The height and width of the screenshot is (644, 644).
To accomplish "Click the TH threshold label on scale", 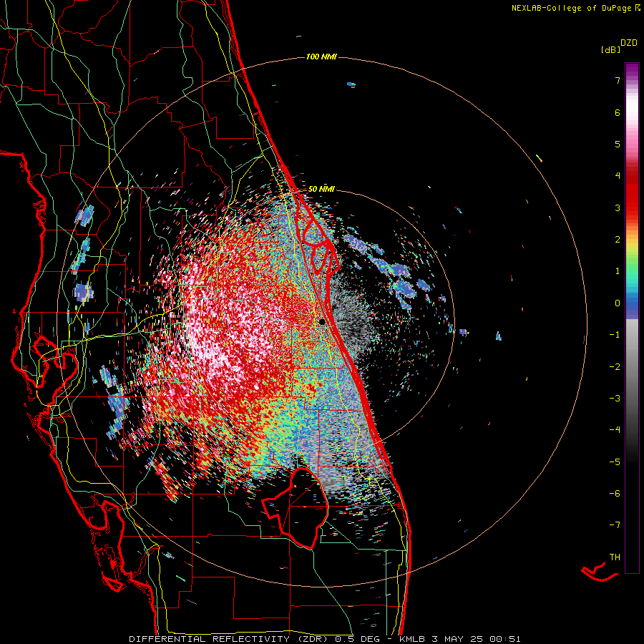I will (x=615, y=557).
